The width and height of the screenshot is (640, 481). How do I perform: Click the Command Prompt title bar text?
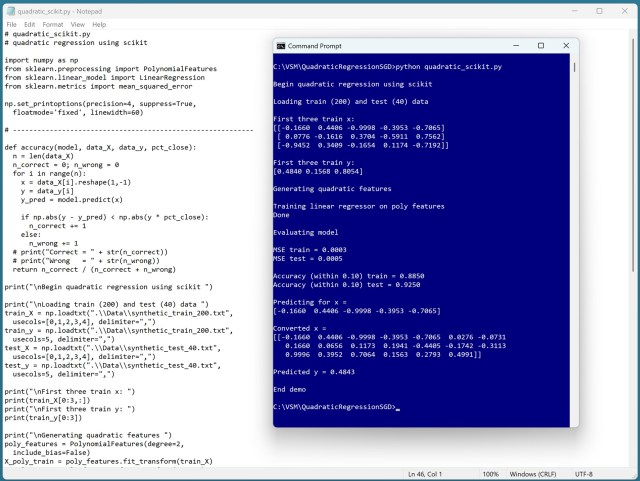click(318, 46)
